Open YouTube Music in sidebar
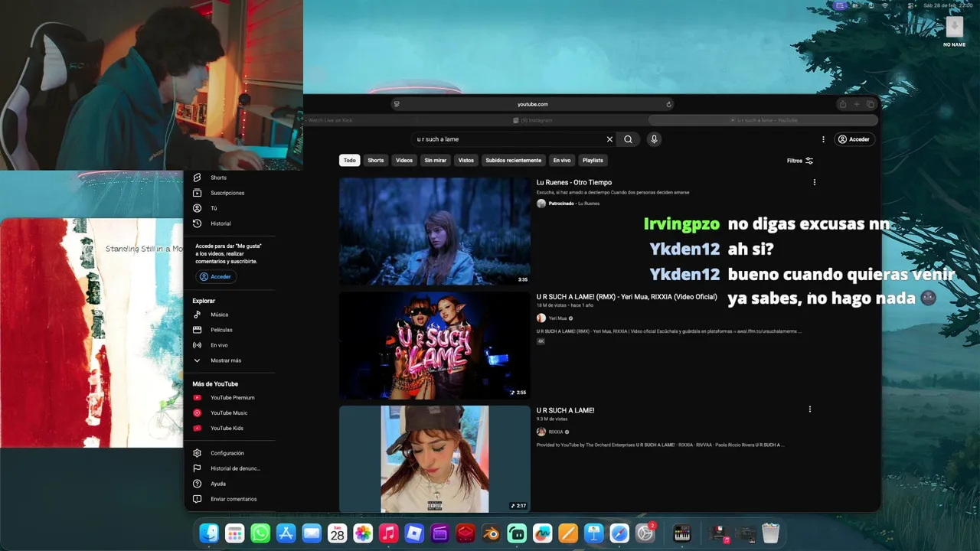This screenshot has height=551, width=980. (230, 413)
